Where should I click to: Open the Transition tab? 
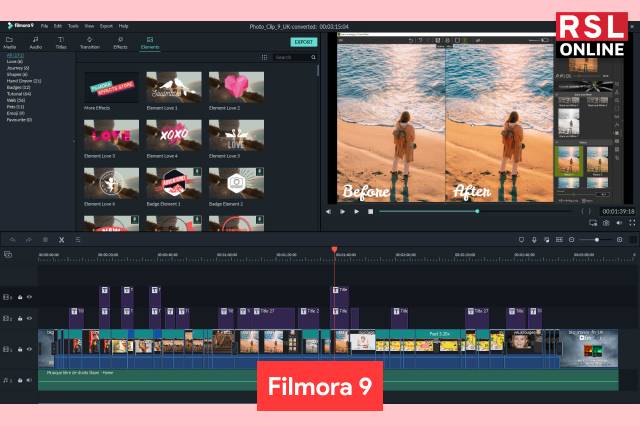[x=89, y=43]
